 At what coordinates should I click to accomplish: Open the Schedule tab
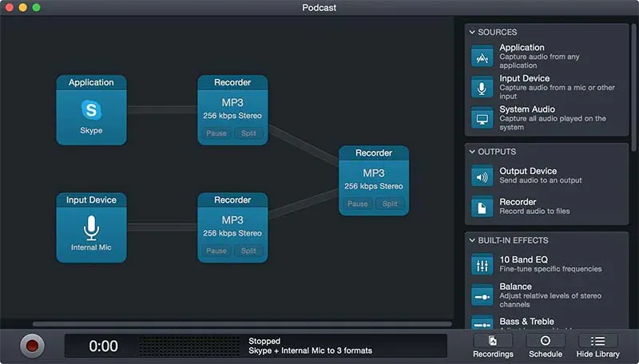pyautogui.click(x=546, y=346)
